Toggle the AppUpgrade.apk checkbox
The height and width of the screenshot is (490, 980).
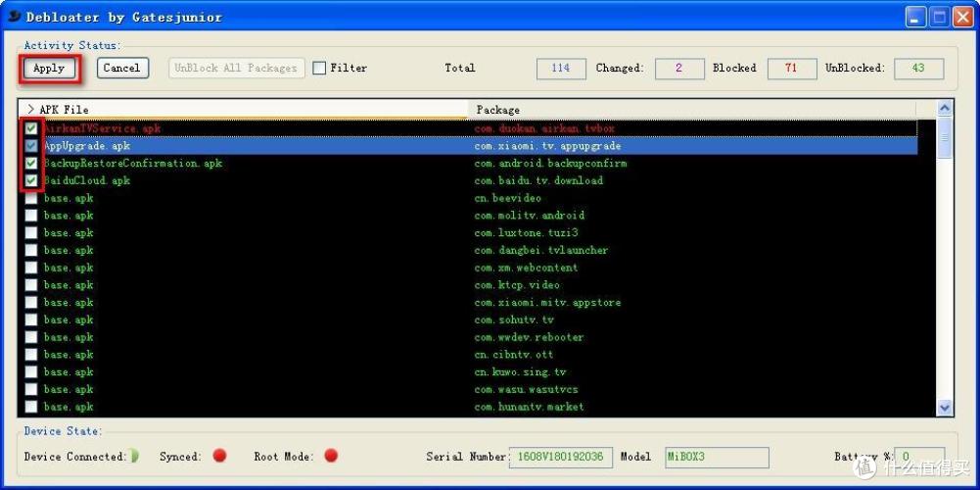click(x=31, y=146)
